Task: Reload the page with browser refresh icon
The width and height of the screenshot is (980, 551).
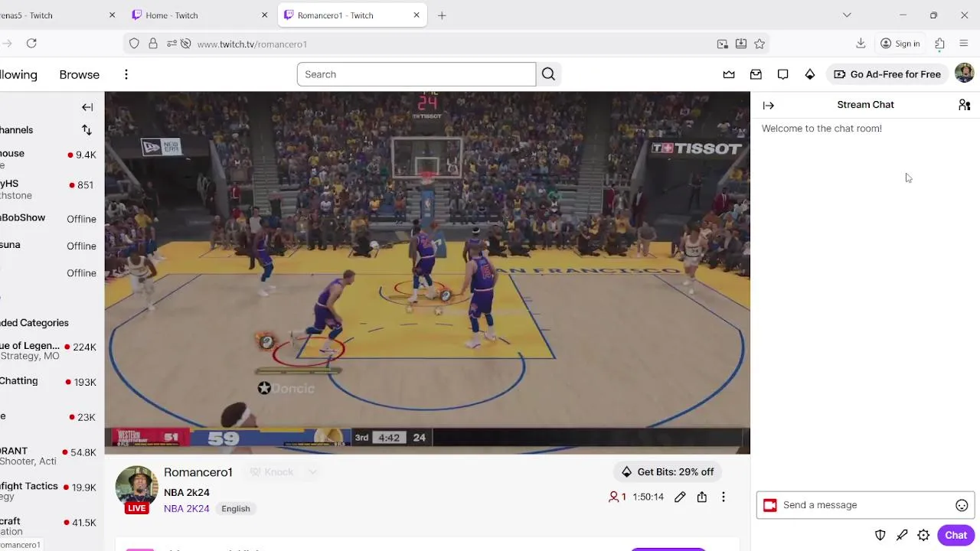Action: click(31, 44)
